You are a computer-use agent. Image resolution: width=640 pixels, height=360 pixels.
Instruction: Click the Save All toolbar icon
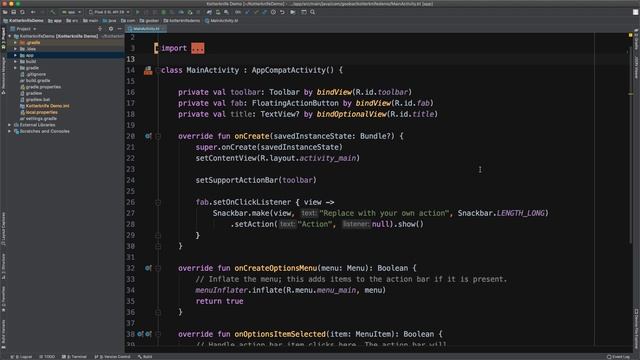(x=13, y=12)
